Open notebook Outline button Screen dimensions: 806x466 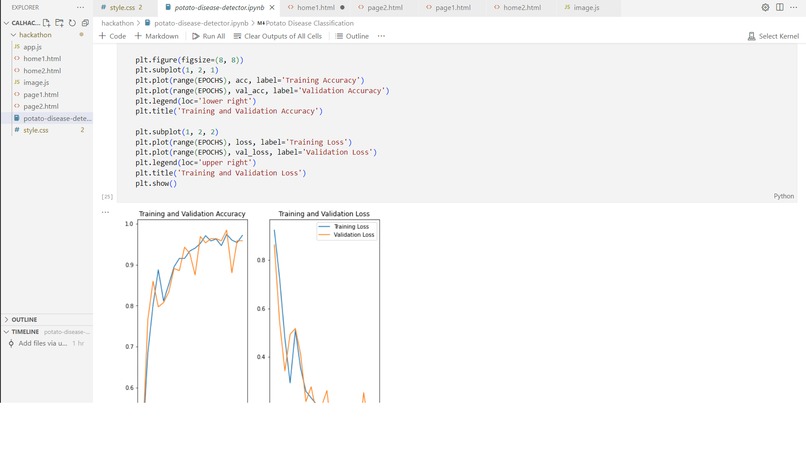[352, 36]
